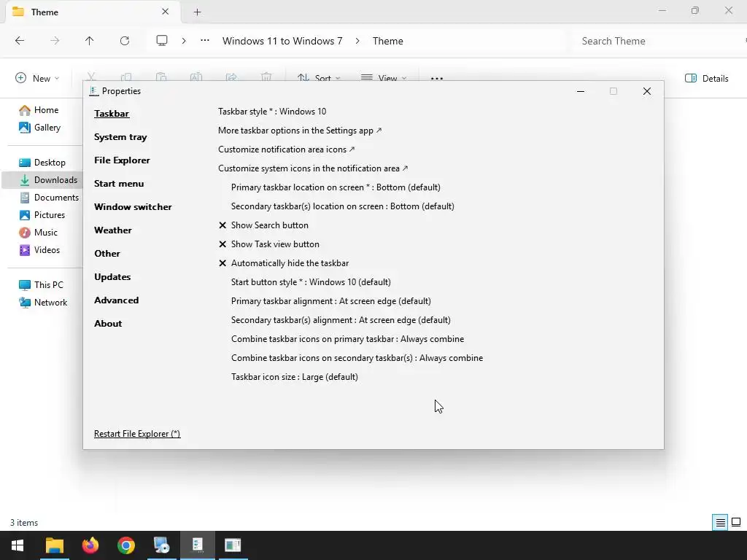Go back in File Explorer window
The height and width of the screenshot is (560, 747).
20,41
